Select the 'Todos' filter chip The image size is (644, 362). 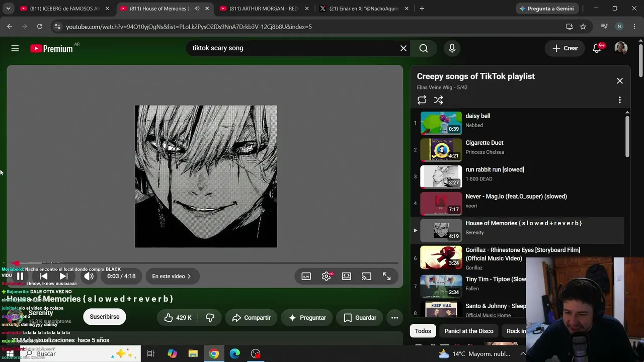tap(423, 331)
